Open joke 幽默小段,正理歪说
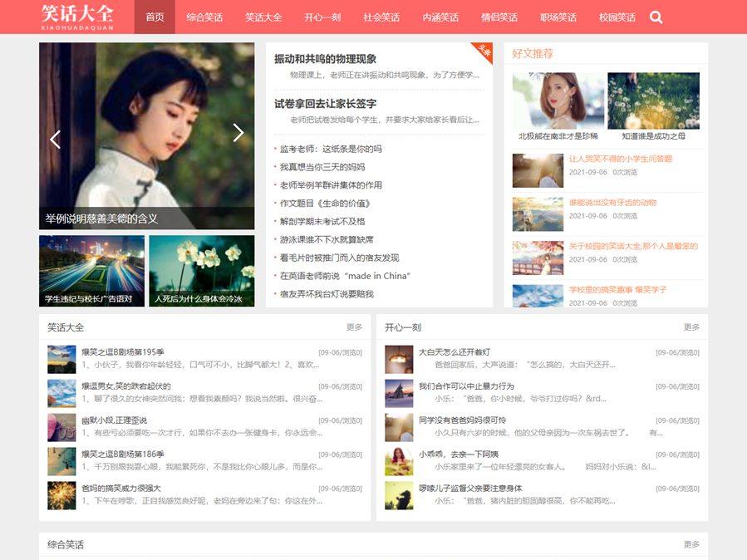 coord(115,420)
